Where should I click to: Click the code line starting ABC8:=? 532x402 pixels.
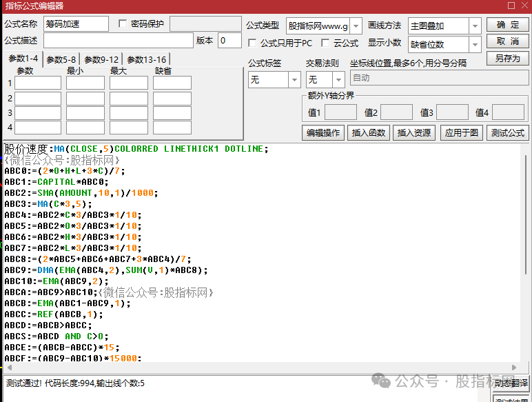[x=98, y=259]
